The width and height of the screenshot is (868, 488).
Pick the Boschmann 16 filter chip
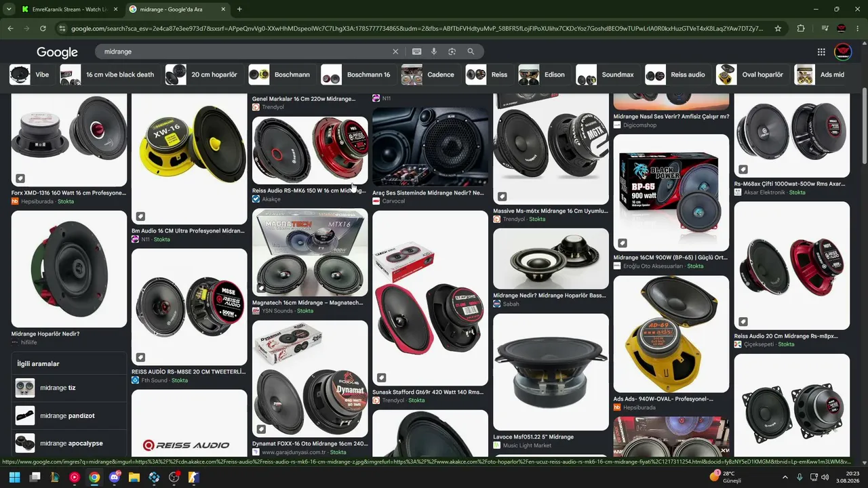coord(358,75)
